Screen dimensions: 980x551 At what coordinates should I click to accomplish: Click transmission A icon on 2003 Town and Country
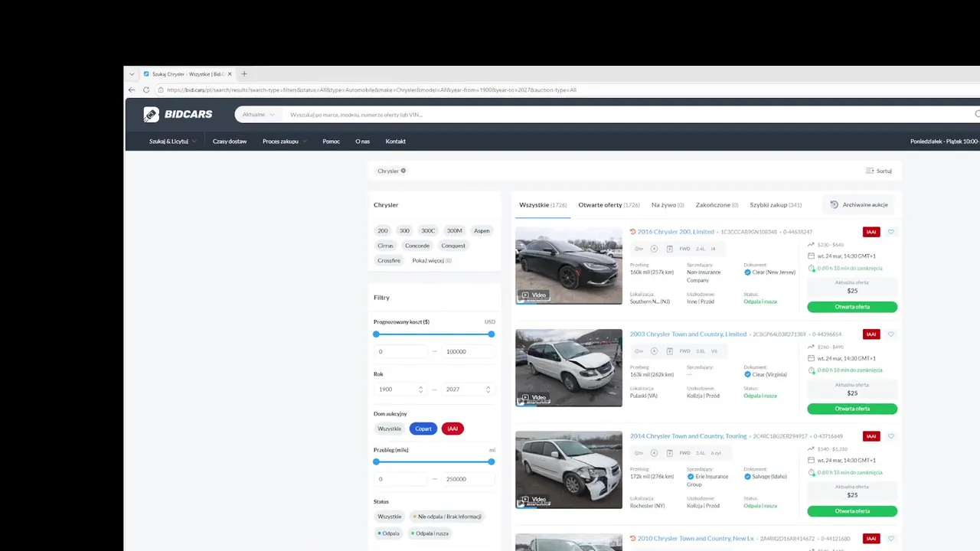655,351
